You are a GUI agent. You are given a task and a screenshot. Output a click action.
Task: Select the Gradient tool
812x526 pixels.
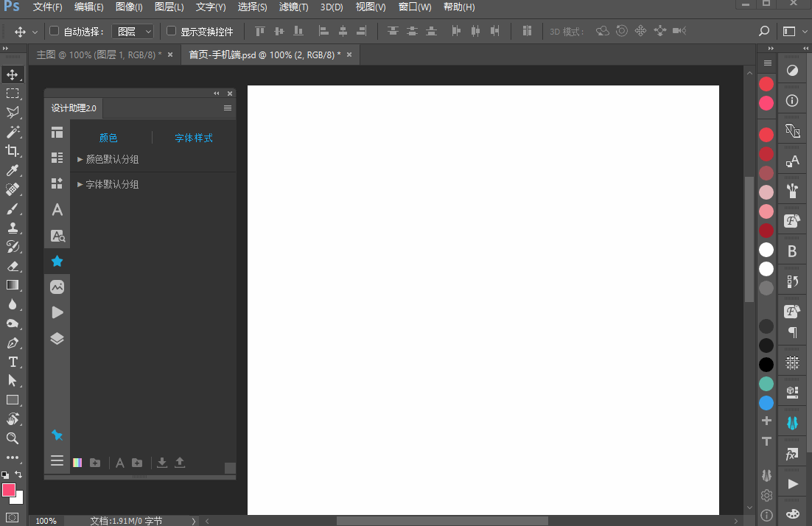tap(13, 285)
